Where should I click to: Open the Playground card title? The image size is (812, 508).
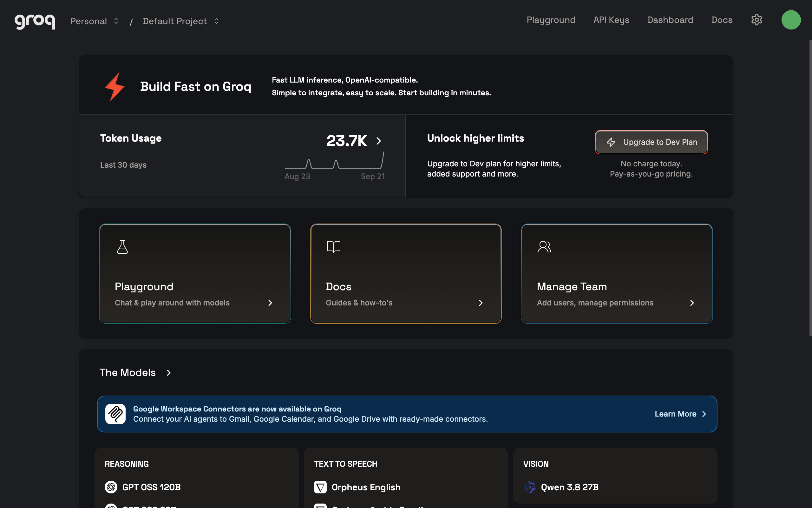pyautogui.click(x=144, y=287)
